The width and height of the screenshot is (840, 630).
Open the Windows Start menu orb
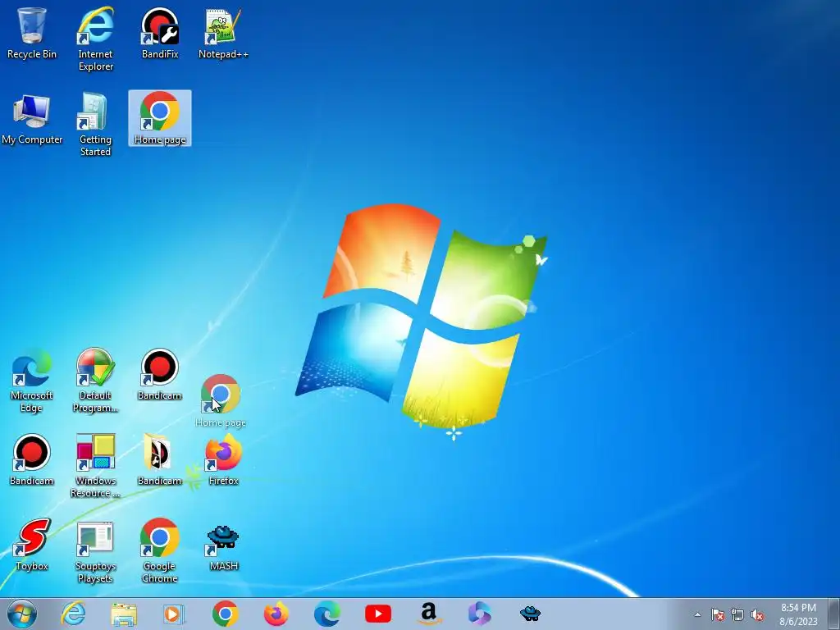click(22, 614)
